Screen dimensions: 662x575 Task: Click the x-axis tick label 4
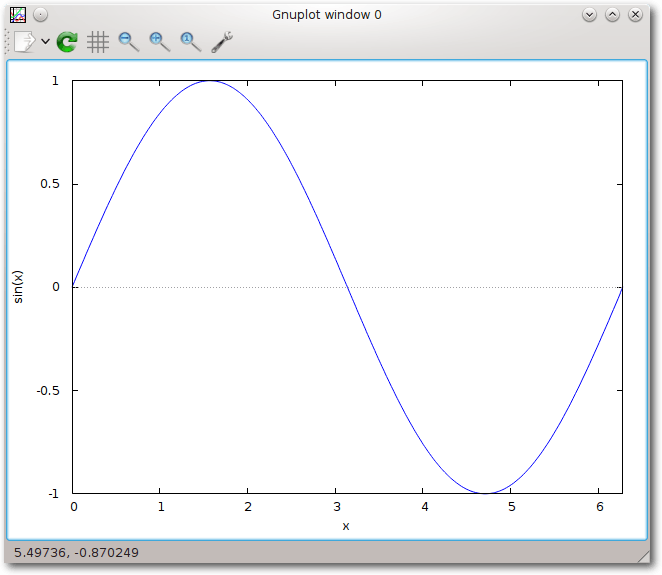pos(425,507)
